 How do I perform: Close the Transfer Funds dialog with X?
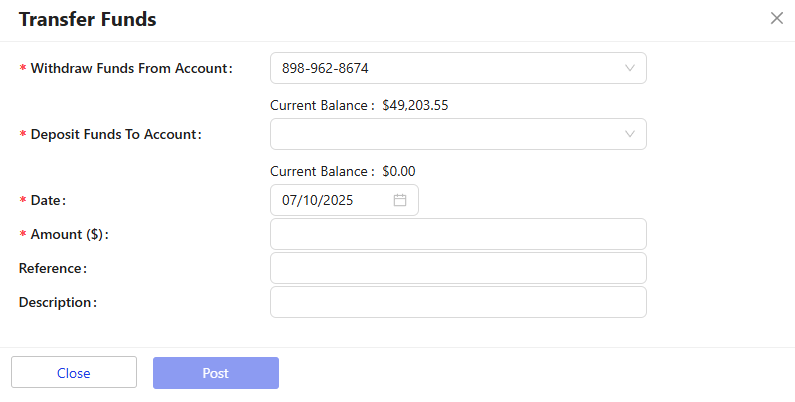776,18
